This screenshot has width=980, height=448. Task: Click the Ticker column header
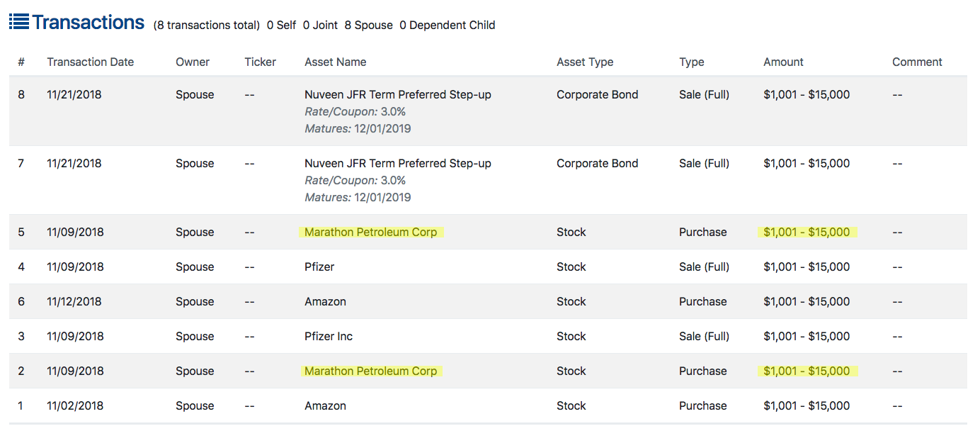[x=261, y=62]
